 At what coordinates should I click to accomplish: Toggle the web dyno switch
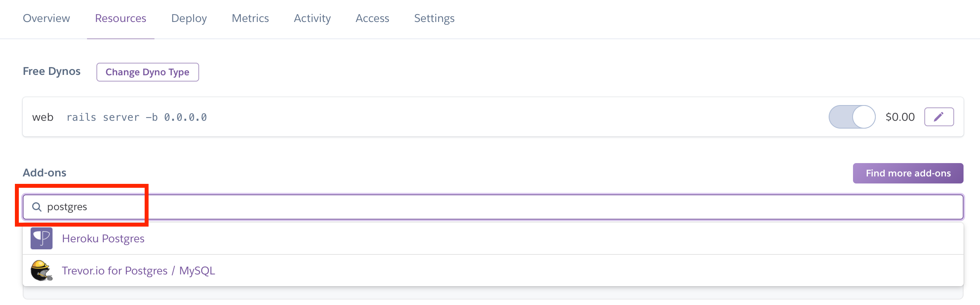tap(852, 117)
